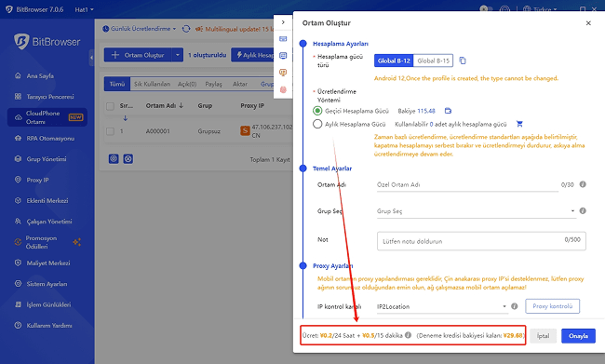The width and height of the screenshot is (605, 364).
Task: Click the Proxy IP location icon
Action: [18, 180]
